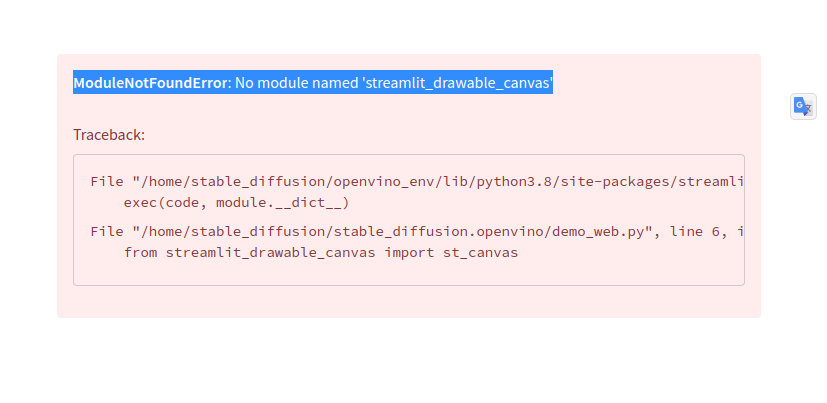
Task: Click the exec(code, module.__dict__) line
Action: [236, 203]
